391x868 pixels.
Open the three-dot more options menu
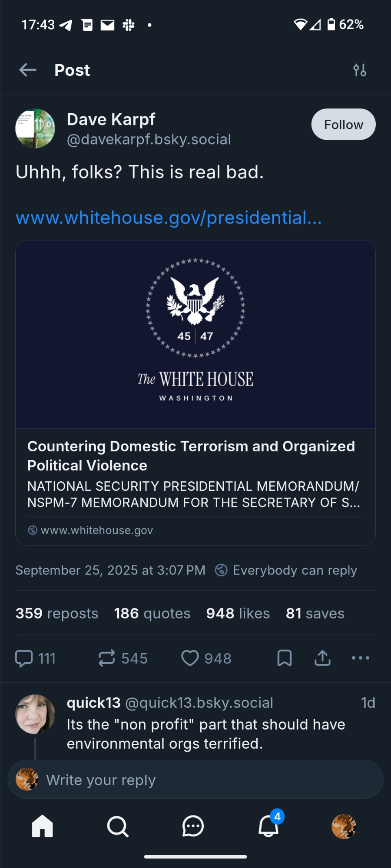[x=361, y=658]
